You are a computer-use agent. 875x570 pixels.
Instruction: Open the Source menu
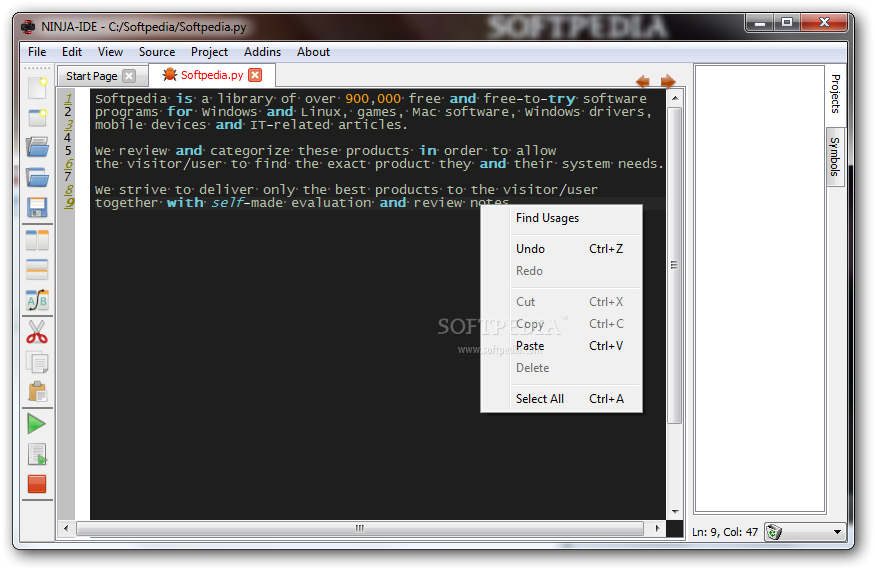[157, 52]
